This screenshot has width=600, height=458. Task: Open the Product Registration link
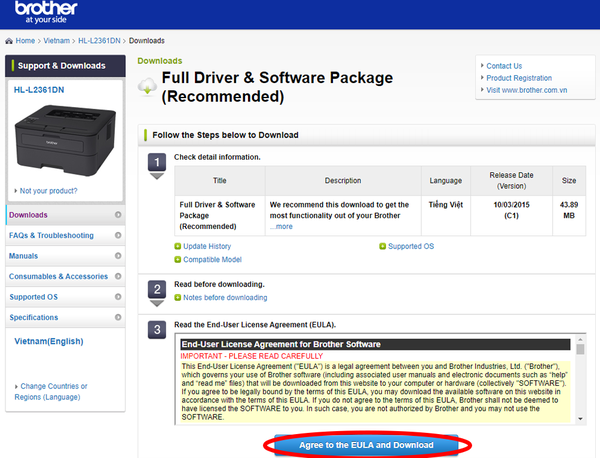pyautogui.click(x=519, y=78)
